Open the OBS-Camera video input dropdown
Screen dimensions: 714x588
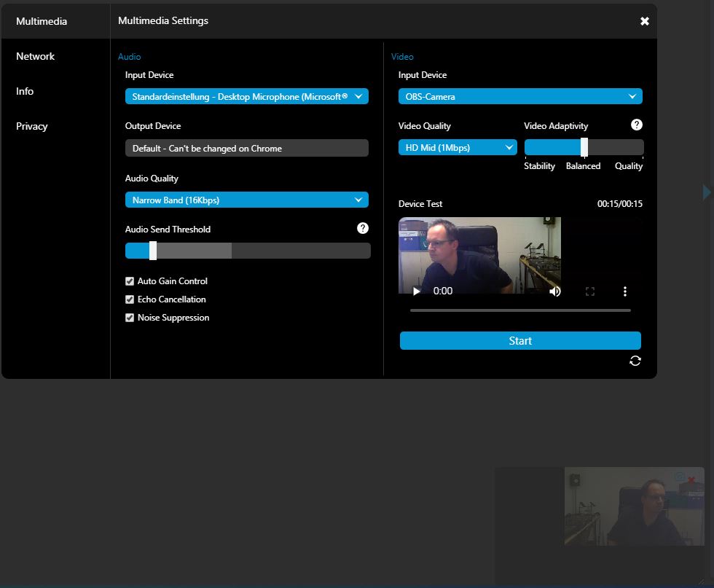tap(520, 97)
